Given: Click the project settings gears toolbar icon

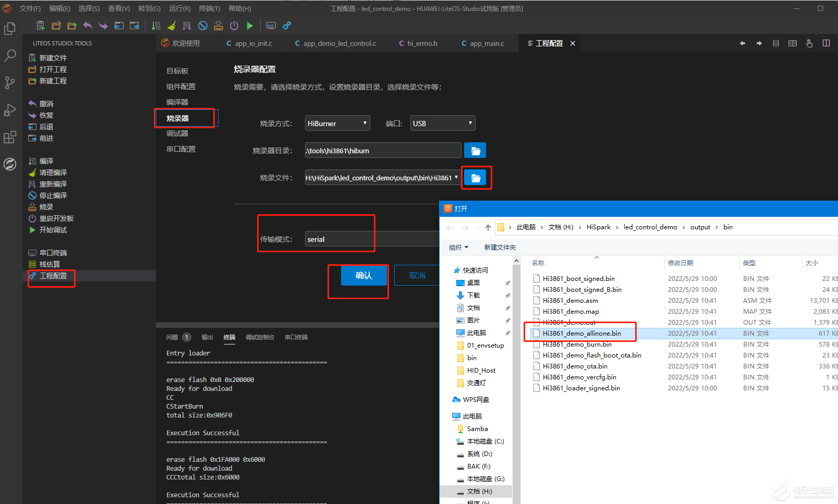Looking at the screenshot, I should pyautogui.click(x=287, y=26).
